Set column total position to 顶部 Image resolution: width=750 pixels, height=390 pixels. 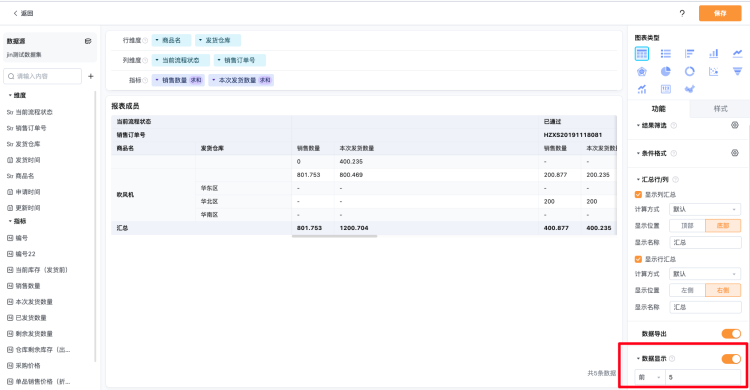[687, 225]
